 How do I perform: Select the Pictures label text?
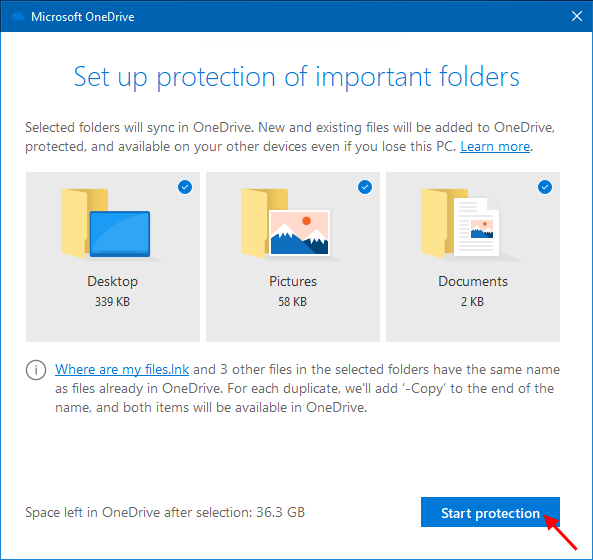(293, 281)
